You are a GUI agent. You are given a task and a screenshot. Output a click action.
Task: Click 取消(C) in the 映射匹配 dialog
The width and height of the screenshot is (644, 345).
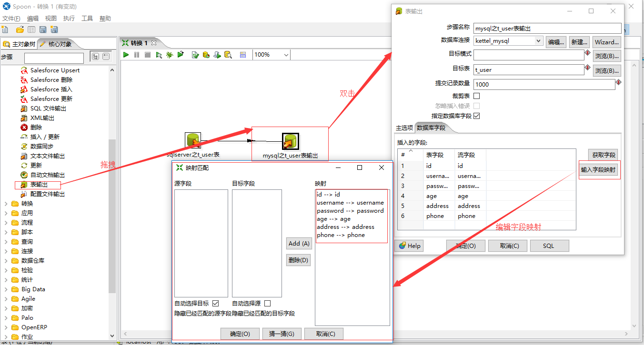click(323, 334)
